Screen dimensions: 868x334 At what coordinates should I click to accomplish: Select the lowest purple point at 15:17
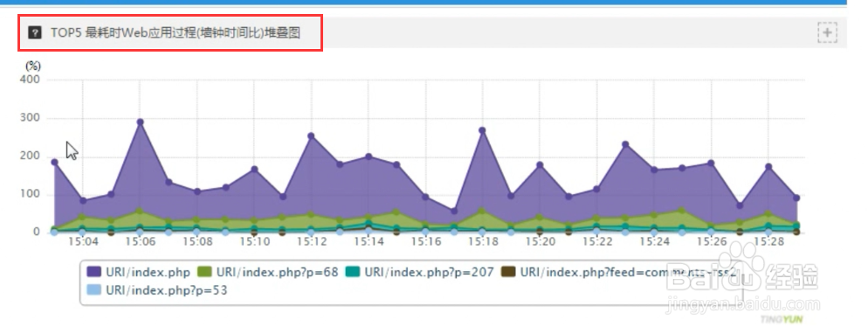(454, 211)
